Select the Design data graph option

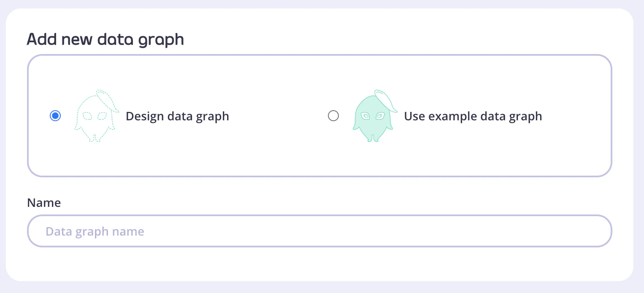click(x=55, y=115)
